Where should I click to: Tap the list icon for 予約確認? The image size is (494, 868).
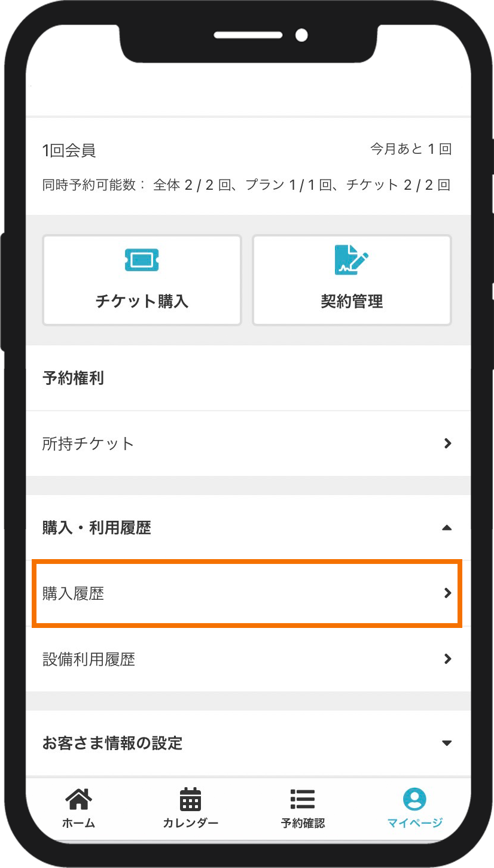tap(303, 799)
